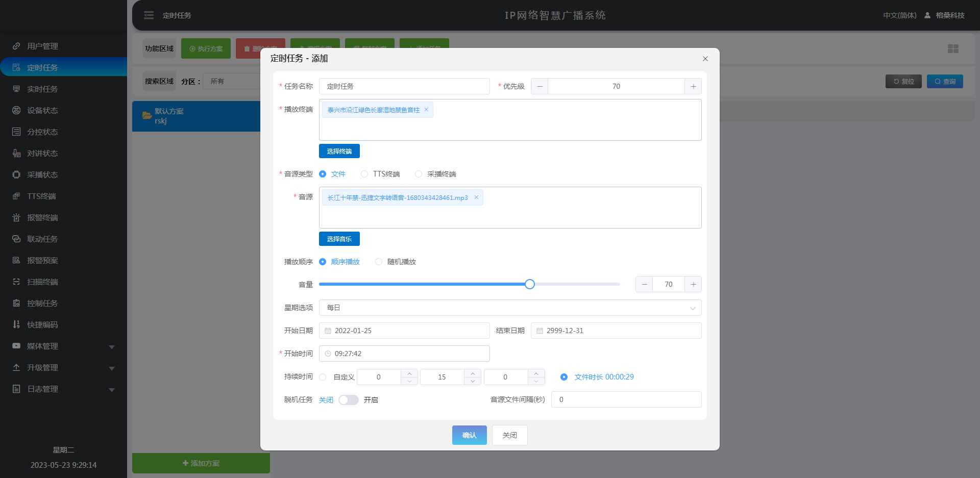Click the 音源文件间隔(秒) input field
Screen dimensions: 980x478
coord(626,399)
